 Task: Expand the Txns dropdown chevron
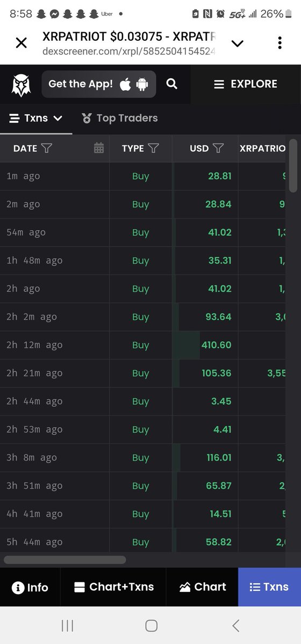coord(58,118)
